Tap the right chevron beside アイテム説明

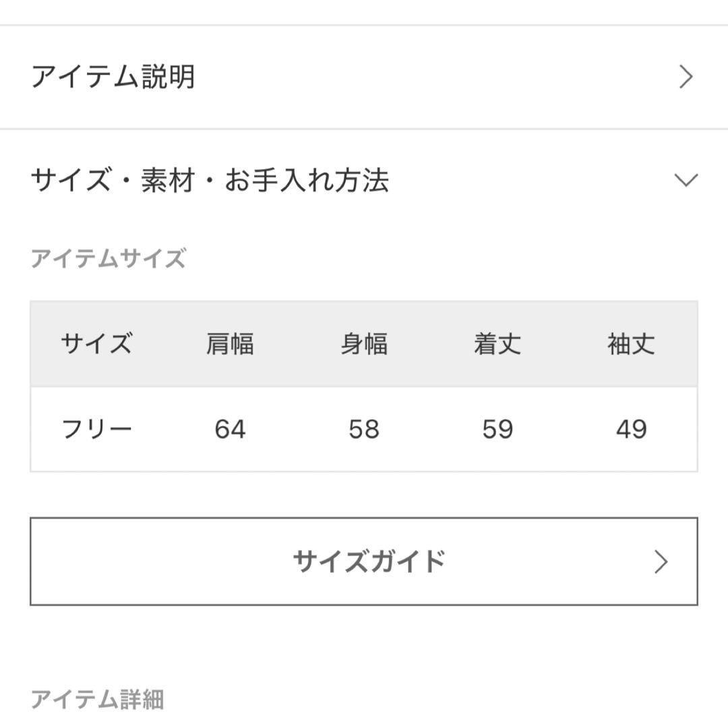pos(686,78)
